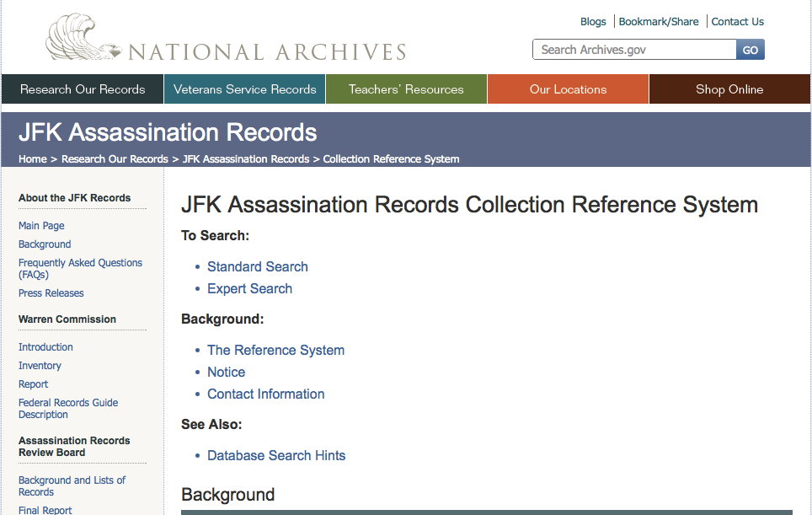Image resolution: width=812 pixels, height=515 pixels.
Task: Open Background link under About the JFK Records
Action: 45,244
